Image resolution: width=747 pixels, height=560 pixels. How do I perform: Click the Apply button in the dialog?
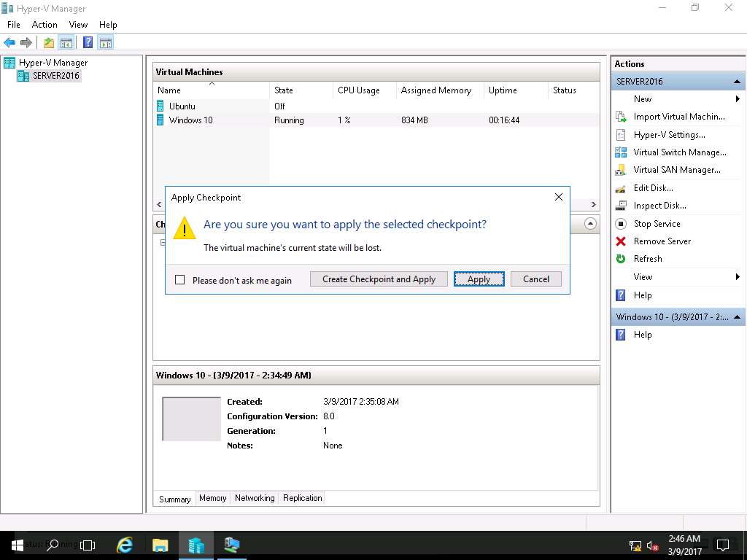point(479,279)
